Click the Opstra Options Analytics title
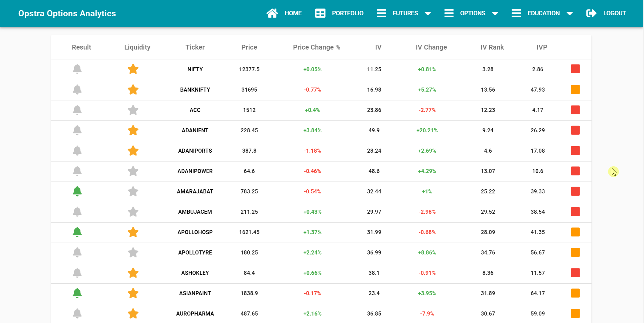The height and width of the screenshot is (323, 644). (x=67, y=13)
